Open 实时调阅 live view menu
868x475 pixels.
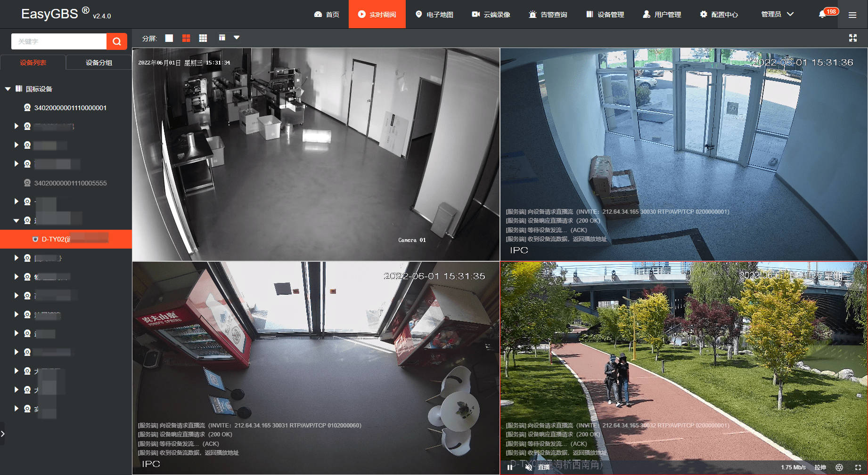[x=377, y=15]
